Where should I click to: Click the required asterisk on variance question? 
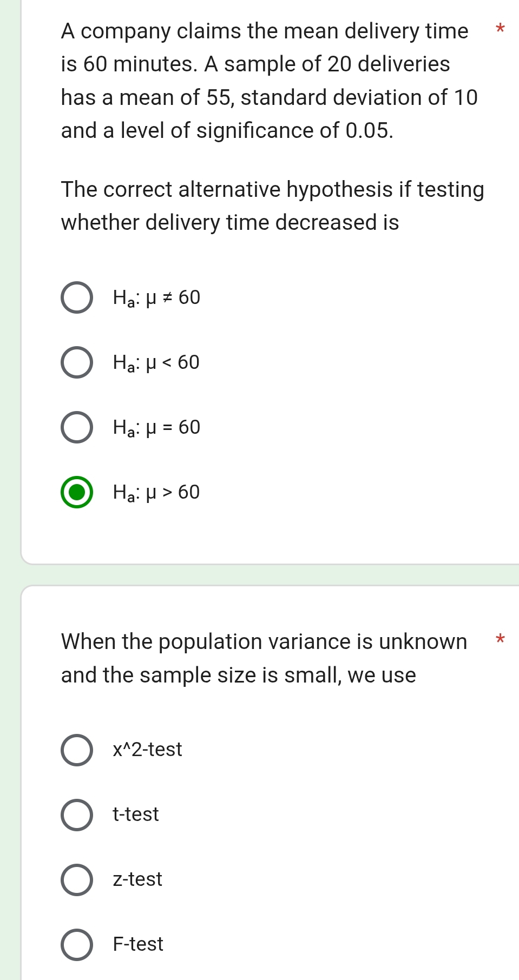(x=500, y=640)
